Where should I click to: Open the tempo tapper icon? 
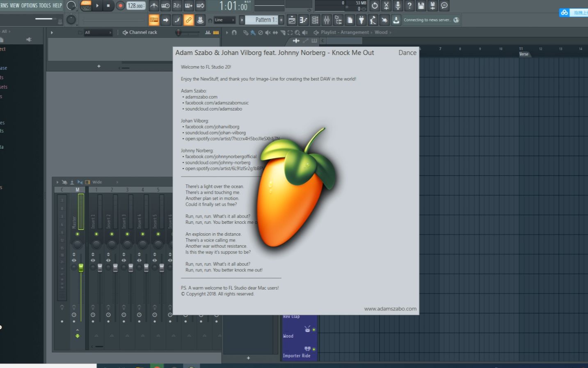pyautogui.click(x=373, y=20)
